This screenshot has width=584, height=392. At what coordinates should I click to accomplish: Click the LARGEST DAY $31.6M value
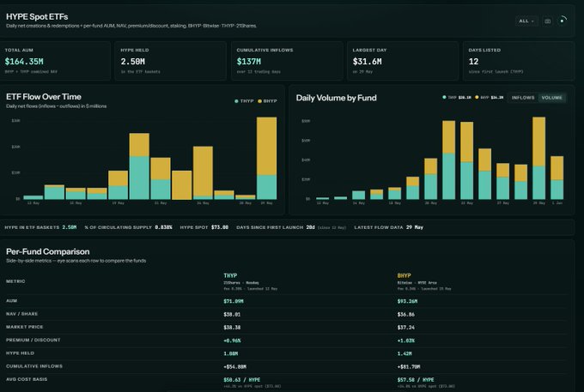click(x=368, y=62)
